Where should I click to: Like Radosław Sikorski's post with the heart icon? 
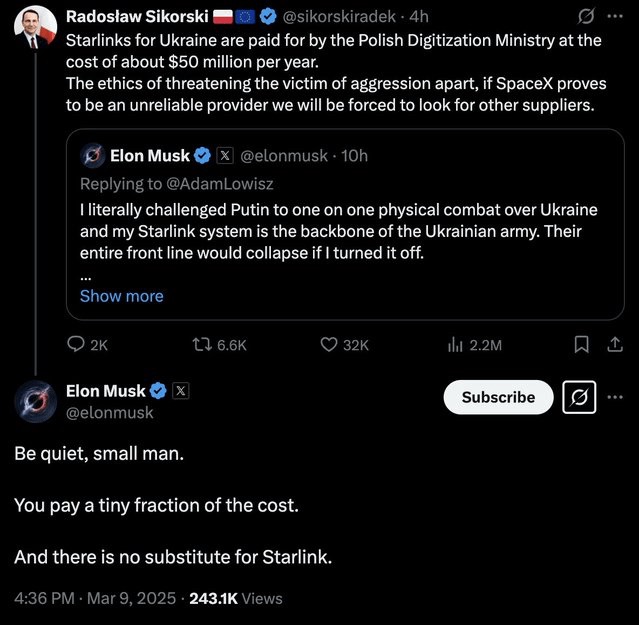coord(330,345)
